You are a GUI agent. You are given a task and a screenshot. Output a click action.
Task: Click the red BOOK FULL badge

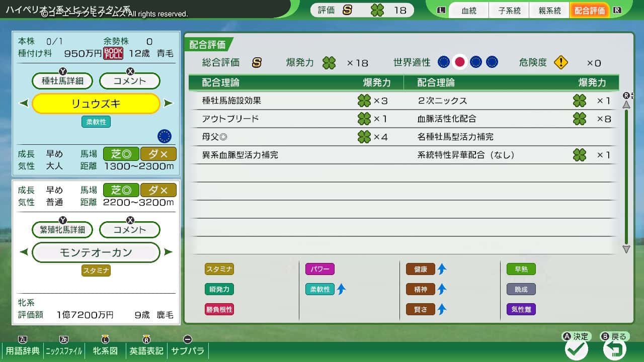(x=113, y=53)
